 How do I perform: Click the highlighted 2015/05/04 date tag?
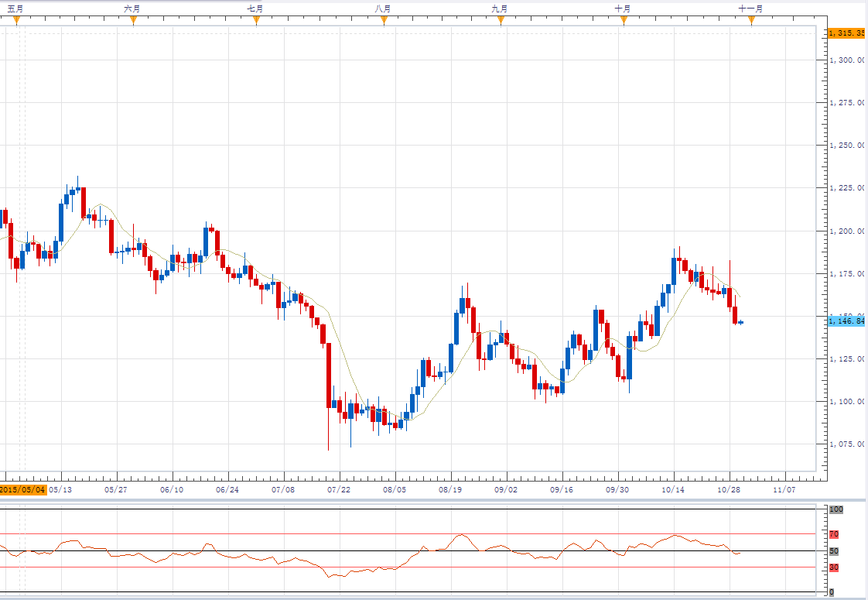(x=22, y=490)
